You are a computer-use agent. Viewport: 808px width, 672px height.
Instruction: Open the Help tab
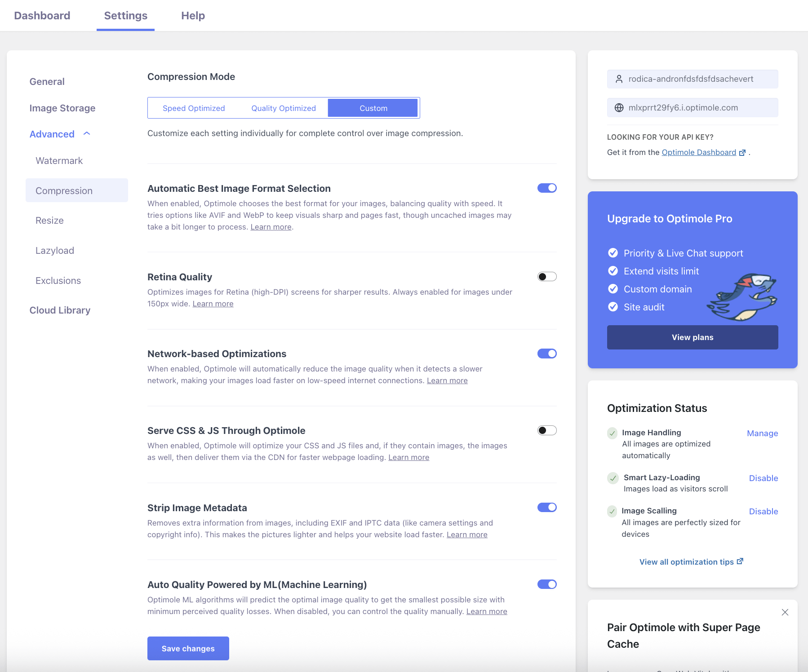(193, 16)
